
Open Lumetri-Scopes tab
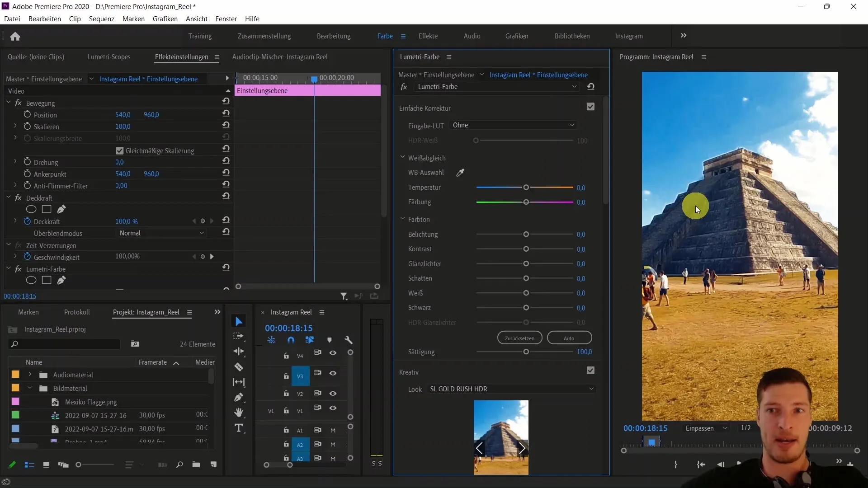tap(109, 57)
